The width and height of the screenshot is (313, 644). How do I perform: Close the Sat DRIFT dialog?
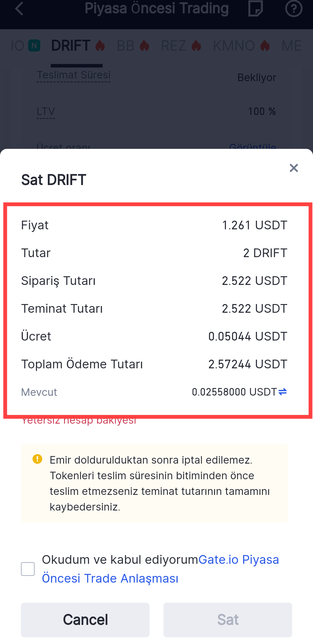point(294,168)
